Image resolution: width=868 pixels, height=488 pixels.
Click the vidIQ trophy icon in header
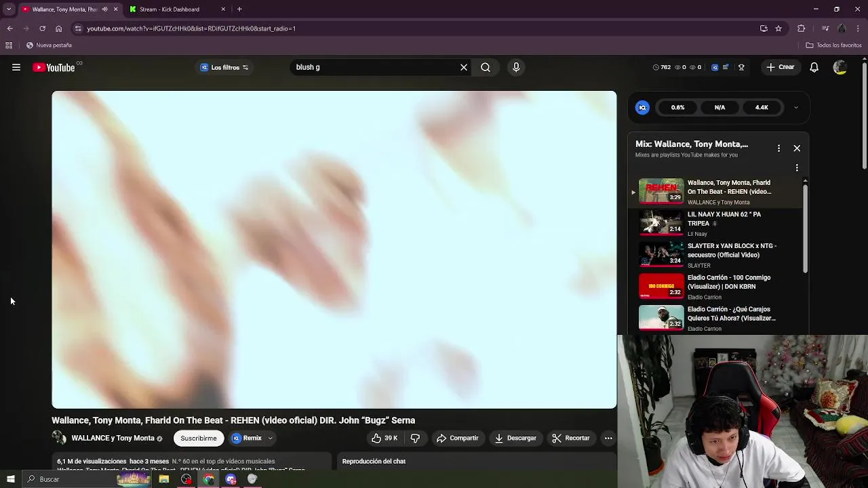(x=741, y=67)
